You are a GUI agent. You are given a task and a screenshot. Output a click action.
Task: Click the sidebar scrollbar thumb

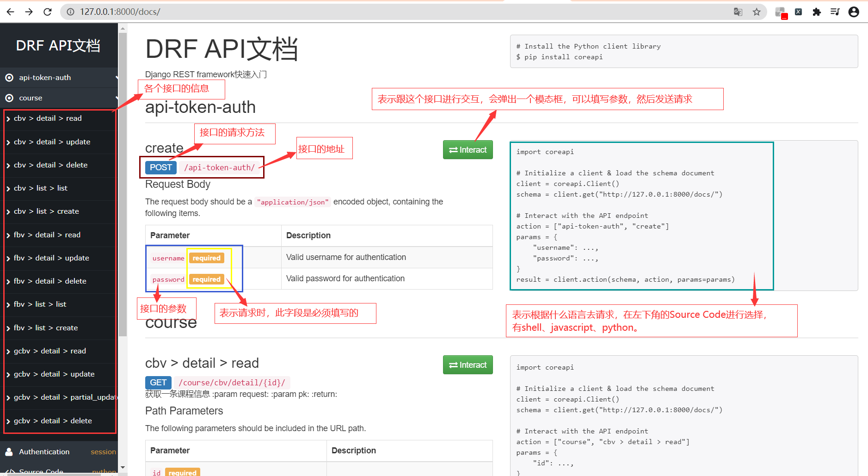[x=123, y=184]
